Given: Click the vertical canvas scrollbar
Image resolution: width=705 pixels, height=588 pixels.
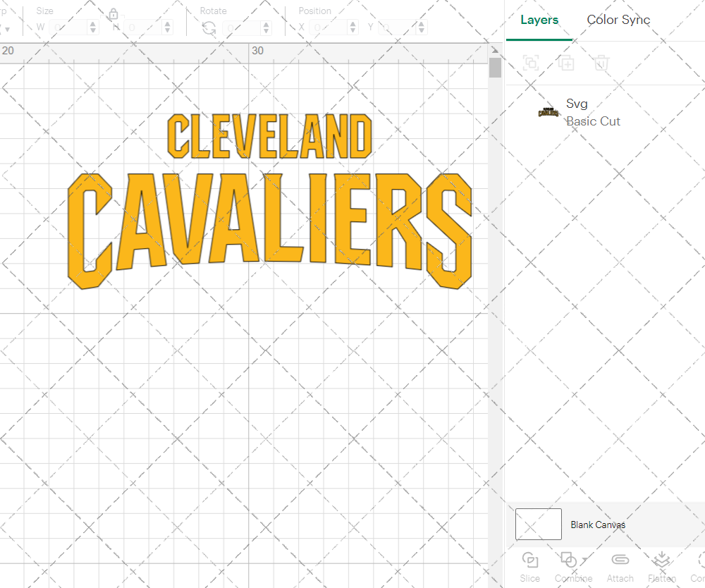Looking at the screenshot, I should (495, 67).
